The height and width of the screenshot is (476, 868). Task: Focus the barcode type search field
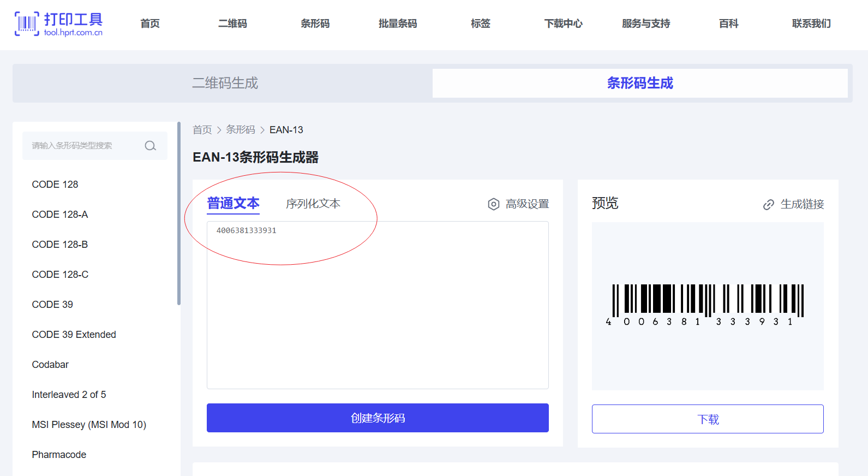[95, 146]
